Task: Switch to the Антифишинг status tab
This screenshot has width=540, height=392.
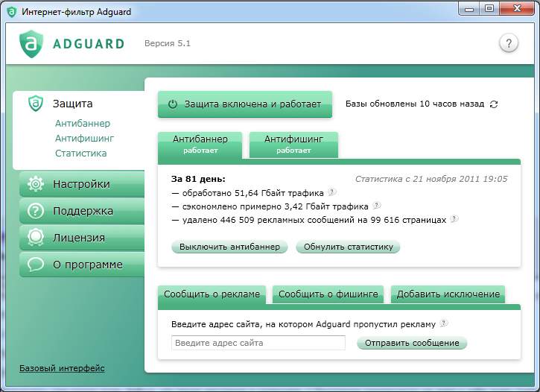Action: (293, 145)
